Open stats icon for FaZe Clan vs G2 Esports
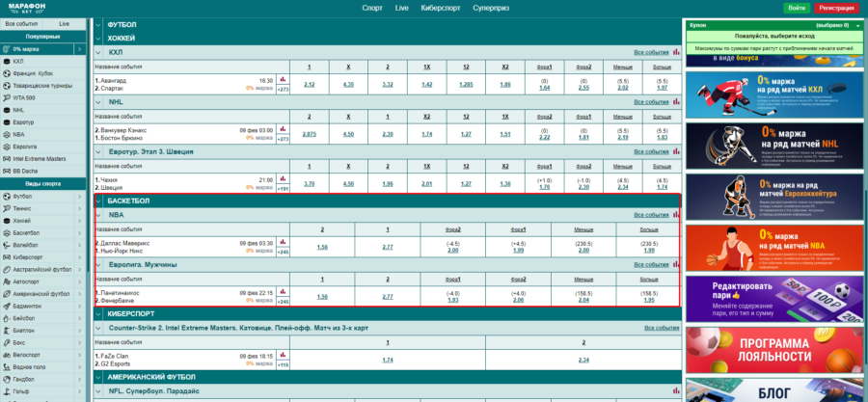The width and height of the screenshot is (868, 402). click(x=283, y=356)
